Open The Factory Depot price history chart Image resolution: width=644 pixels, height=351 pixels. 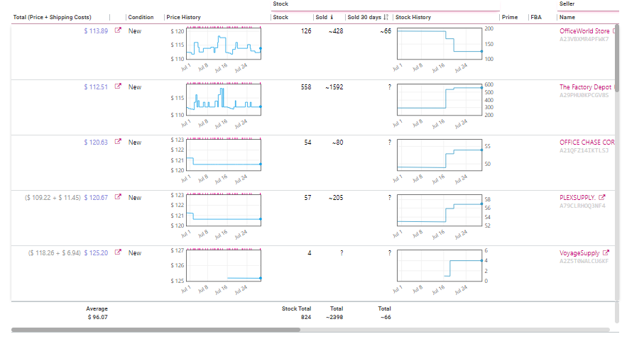click(x=224, y=100)
